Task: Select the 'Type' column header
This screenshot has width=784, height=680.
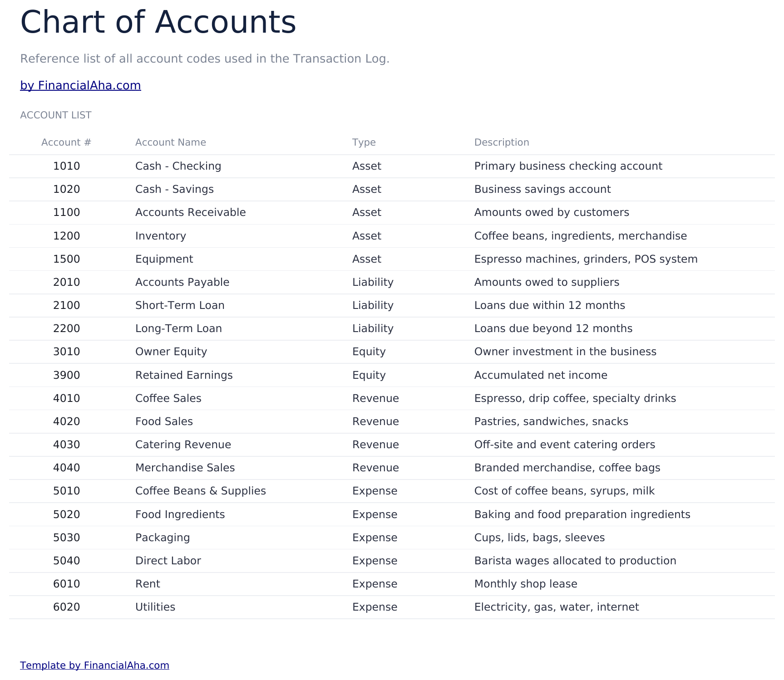Action: coord(364,142)
